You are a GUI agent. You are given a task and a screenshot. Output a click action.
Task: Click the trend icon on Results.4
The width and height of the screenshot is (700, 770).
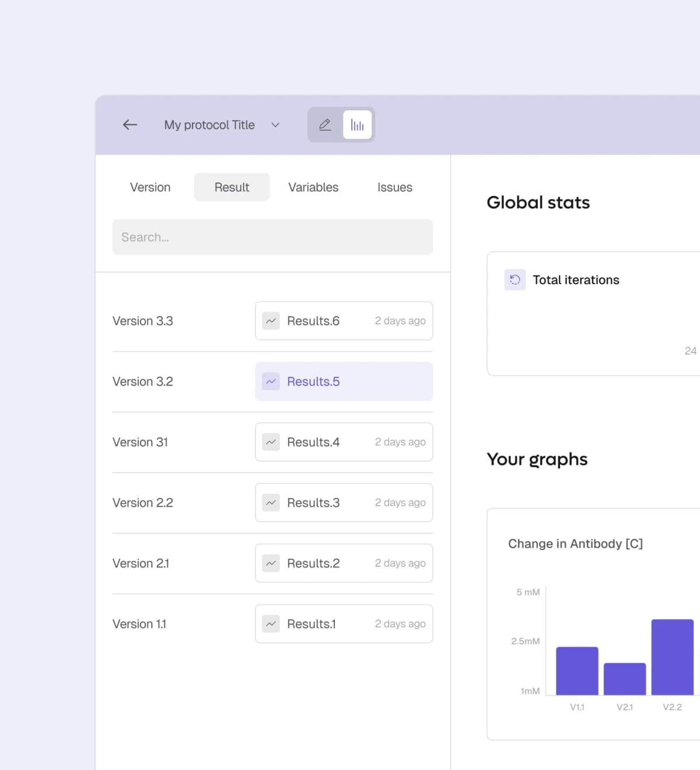click(x=271, y=442)
